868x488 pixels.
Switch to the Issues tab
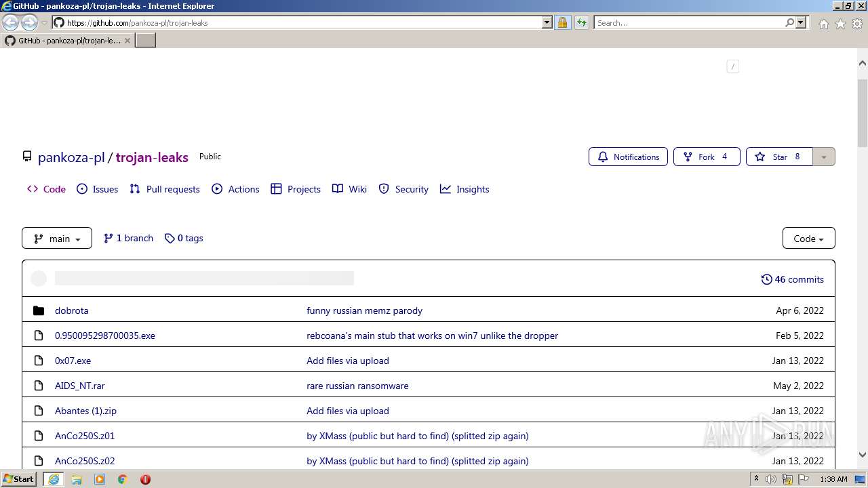(x=98, y=189)
